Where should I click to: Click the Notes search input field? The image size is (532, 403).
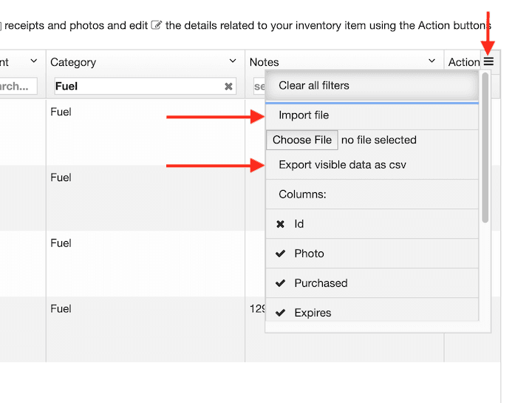click(x=259, y=87)
